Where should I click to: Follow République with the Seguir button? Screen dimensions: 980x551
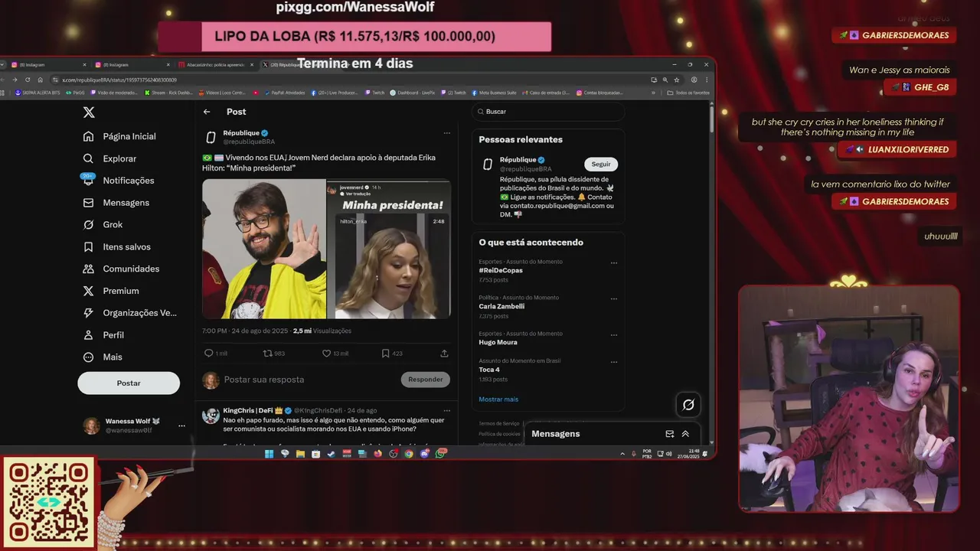tap(601, 165)
